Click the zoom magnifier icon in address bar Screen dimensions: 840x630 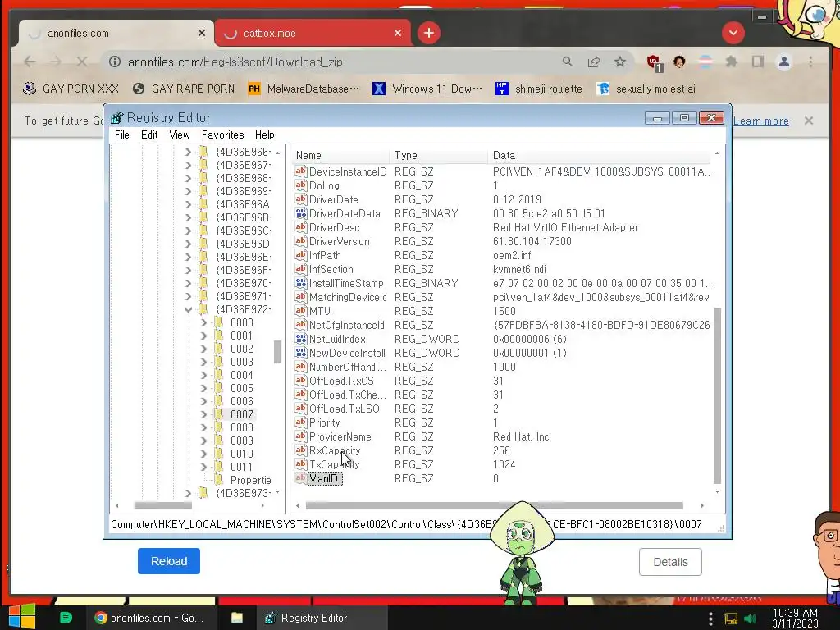pos(568,62)
